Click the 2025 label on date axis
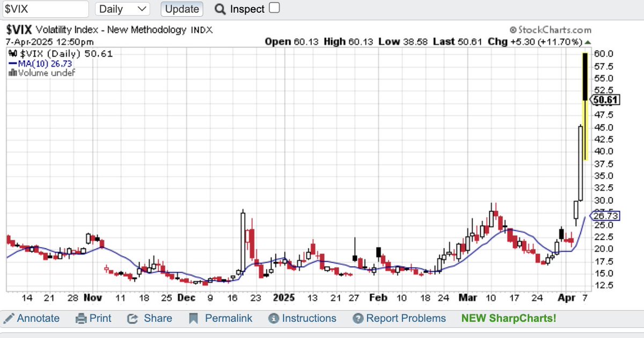The image size is (644, 338). pos(284,297)
